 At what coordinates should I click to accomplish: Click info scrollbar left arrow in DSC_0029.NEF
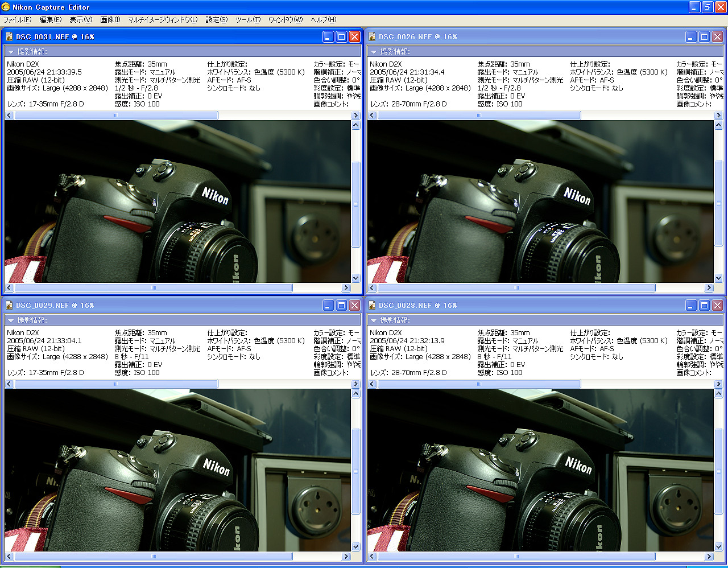(9, 384)
